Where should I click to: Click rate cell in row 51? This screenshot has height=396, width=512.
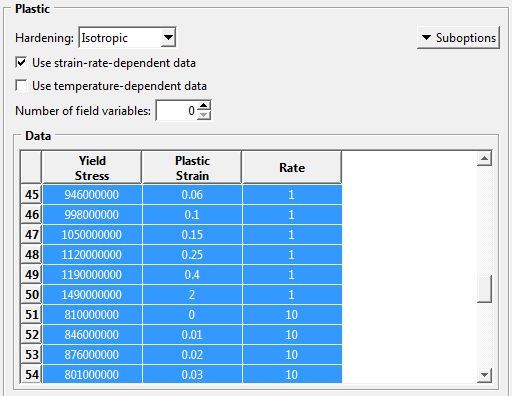coord(292,314)
